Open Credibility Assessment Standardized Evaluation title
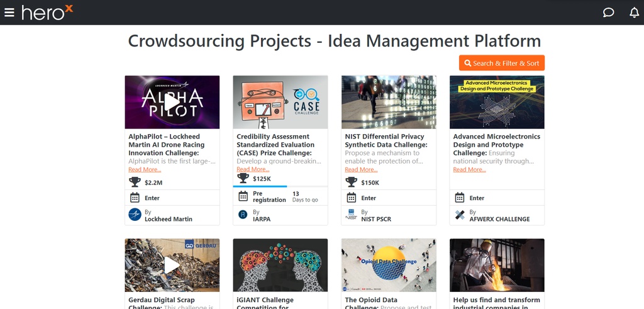Screen dimensions: 644x309 (275, 145)
